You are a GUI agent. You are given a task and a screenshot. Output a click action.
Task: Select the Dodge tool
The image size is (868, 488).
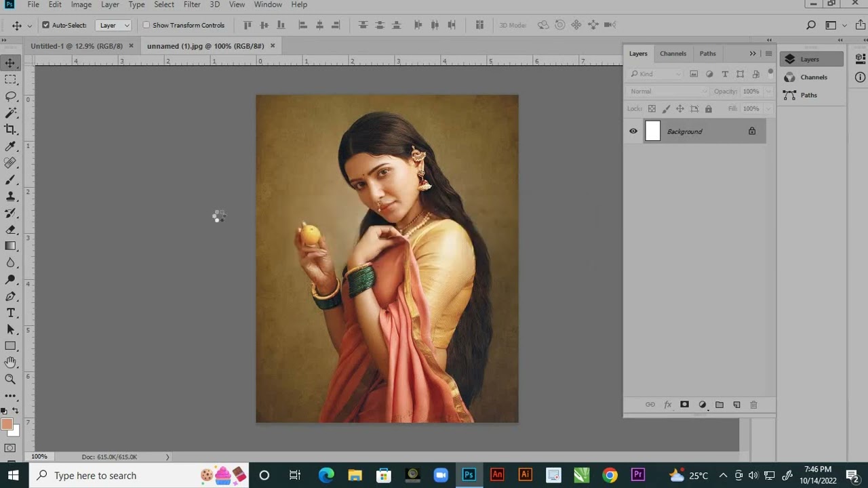coord(10,279)
